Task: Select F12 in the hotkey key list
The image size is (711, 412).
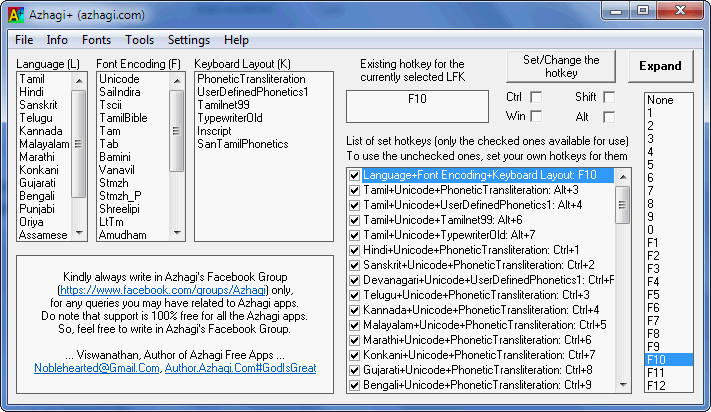Action: click(668, 386)
